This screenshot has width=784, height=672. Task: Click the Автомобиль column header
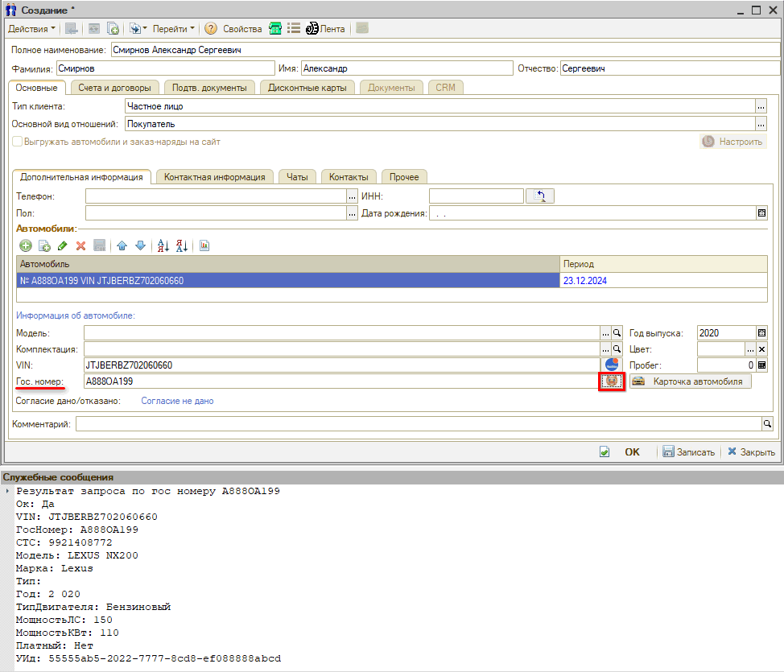tap(288, 264)
